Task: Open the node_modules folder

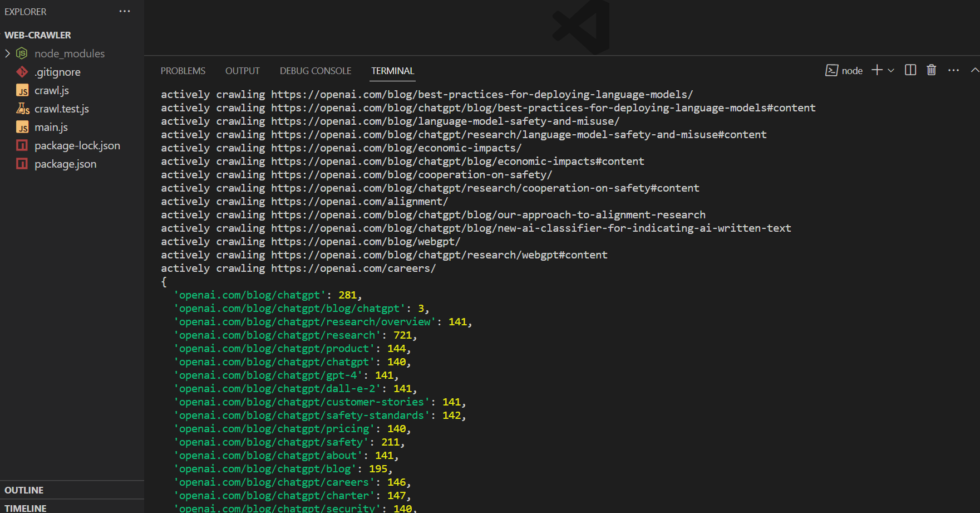Action: (x=70, y=53)
